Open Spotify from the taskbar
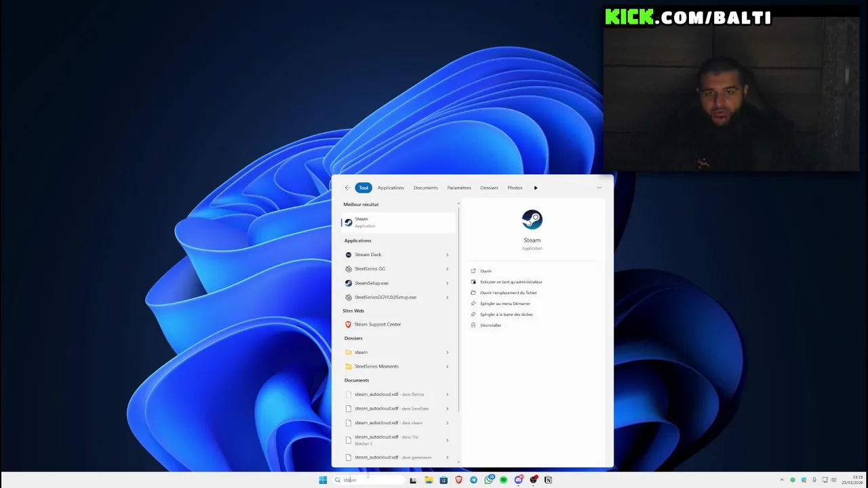Image resolution: width=868 pixels, height=488 pixels. 503,480
